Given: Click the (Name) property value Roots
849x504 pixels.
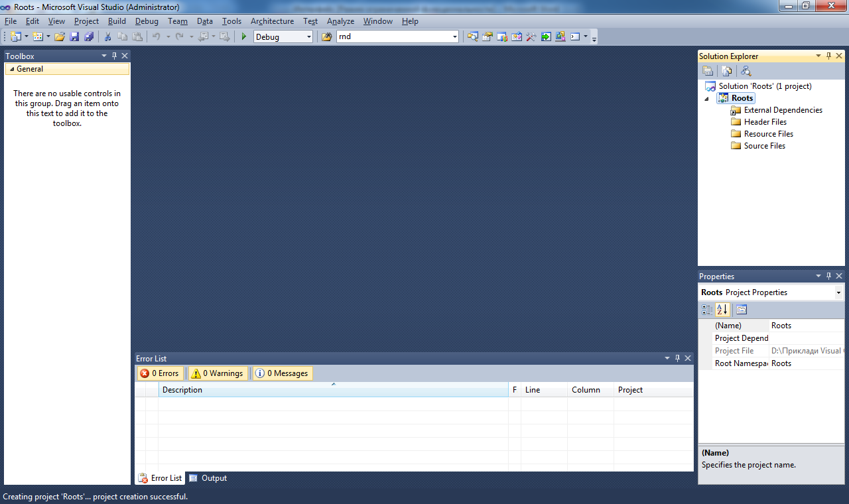Looking at the screenshot, I should [807, 326].
